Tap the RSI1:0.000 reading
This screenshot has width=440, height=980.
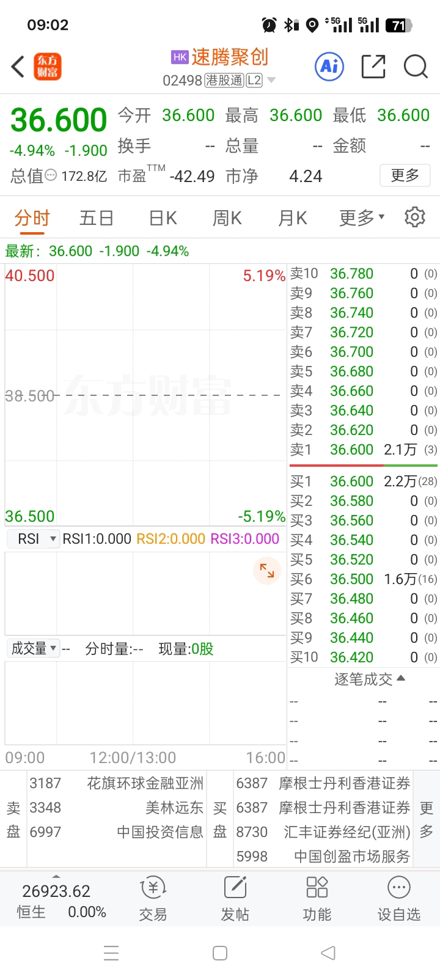(x=97, y=539)
